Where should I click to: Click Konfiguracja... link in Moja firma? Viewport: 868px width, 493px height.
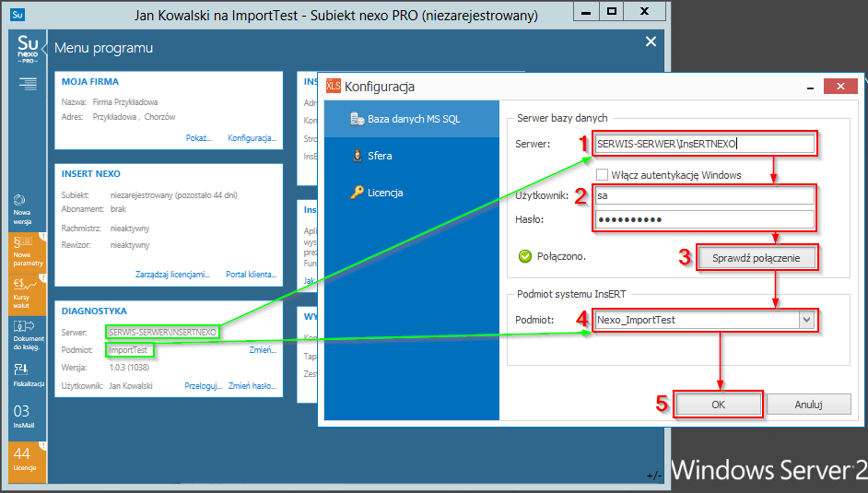252,138
